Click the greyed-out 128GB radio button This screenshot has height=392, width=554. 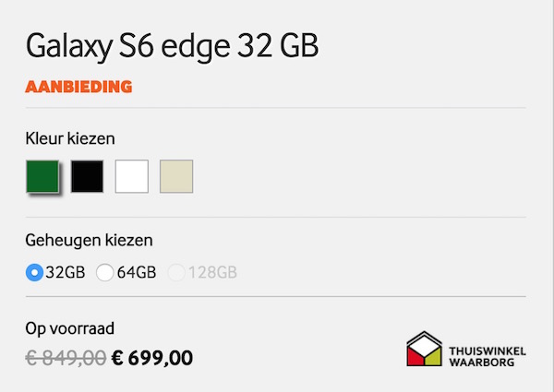[x=176, y=272]
